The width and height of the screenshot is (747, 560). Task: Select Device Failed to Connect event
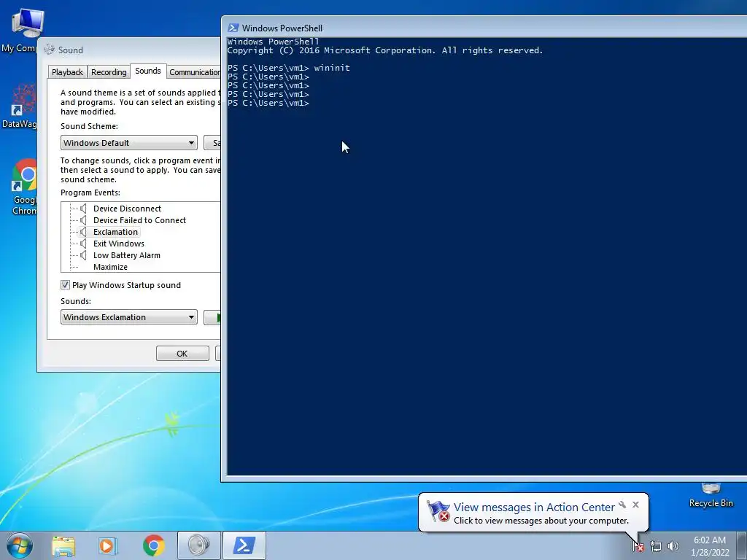139,220
